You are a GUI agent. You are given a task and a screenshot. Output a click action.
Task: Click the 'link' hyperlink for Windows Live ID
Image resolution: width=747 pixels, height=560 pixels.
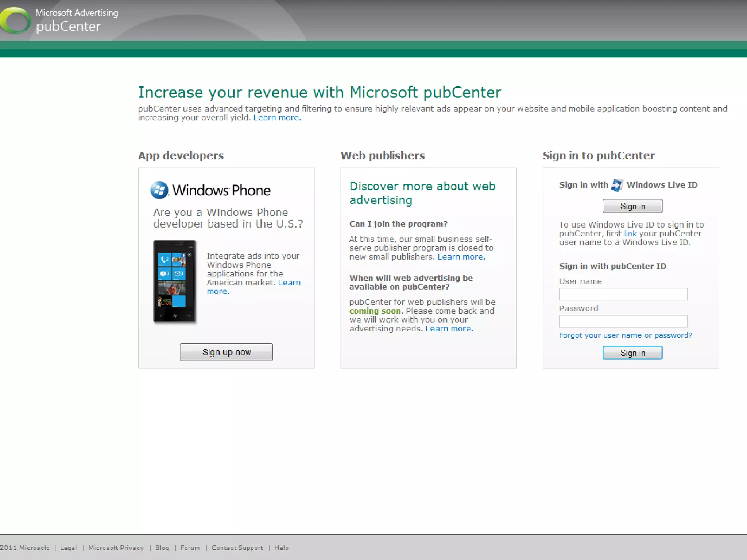point(630,234)
